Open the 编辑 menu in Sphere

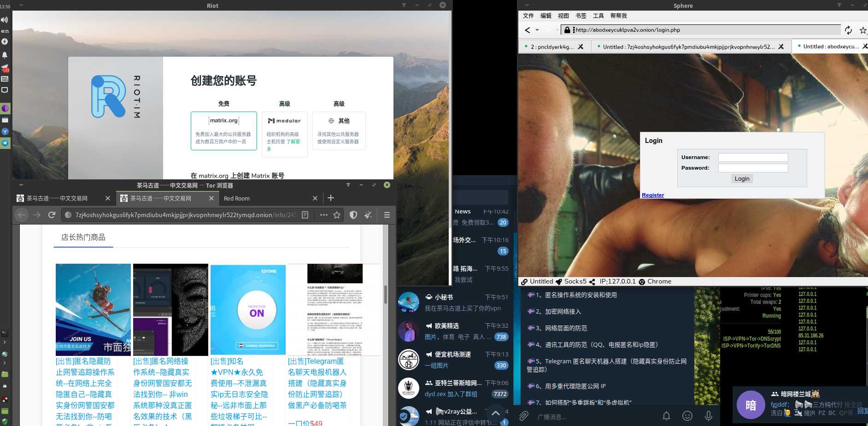546,16
